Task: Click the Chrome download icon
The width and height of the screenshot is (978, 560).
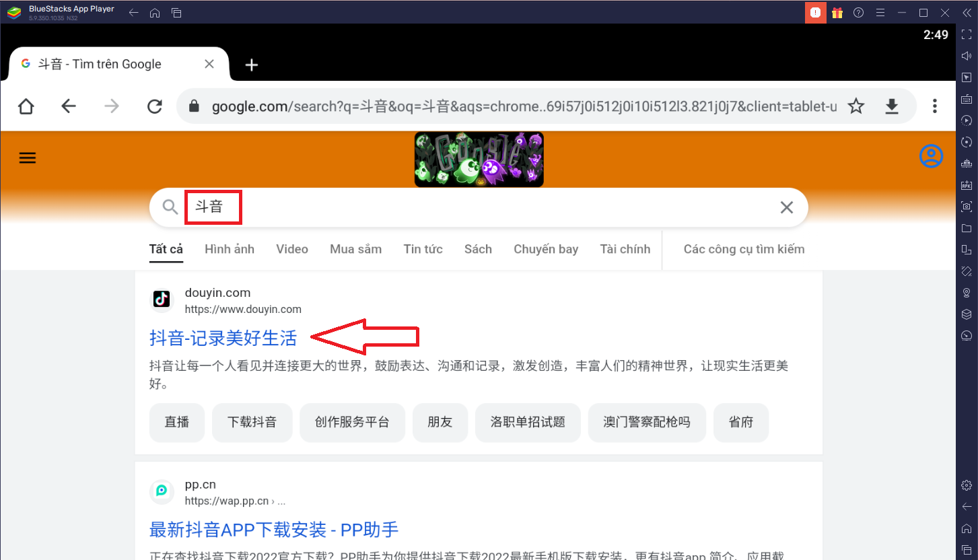Action: click(x=892, y=106)
